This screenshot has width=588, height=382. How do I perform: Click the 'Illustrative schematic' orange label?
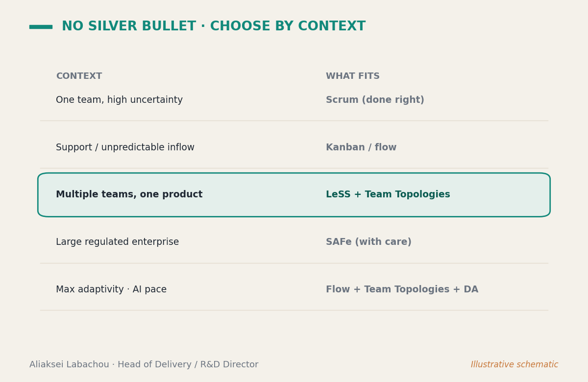(514, 365)
